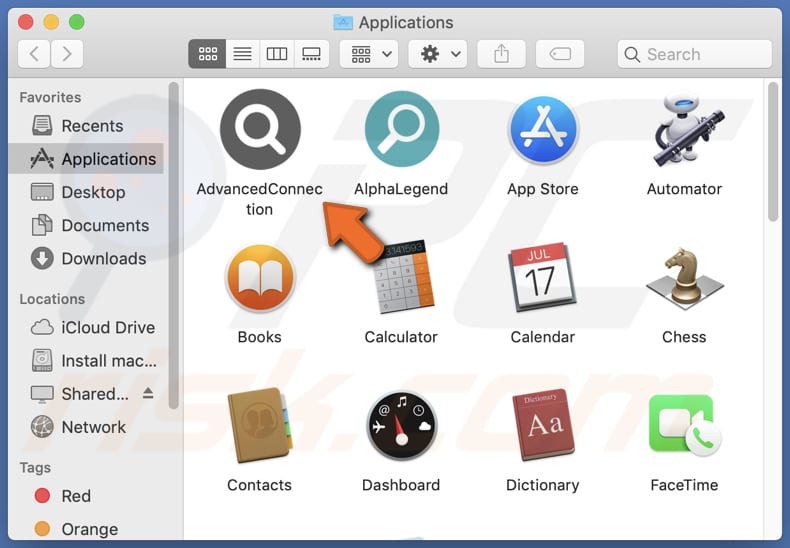Open the Dashboard app icon
This screenshot has height=548, width=790.
tap(402, 426)
